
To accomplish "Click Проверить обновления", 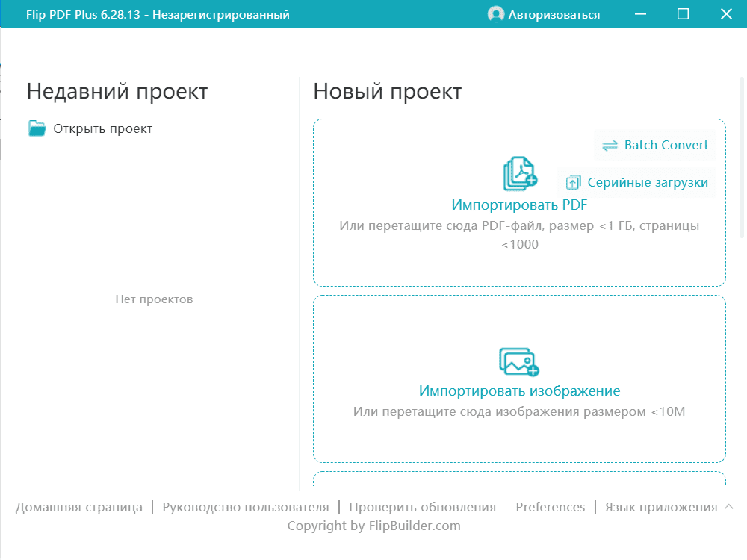I will 423,507.
